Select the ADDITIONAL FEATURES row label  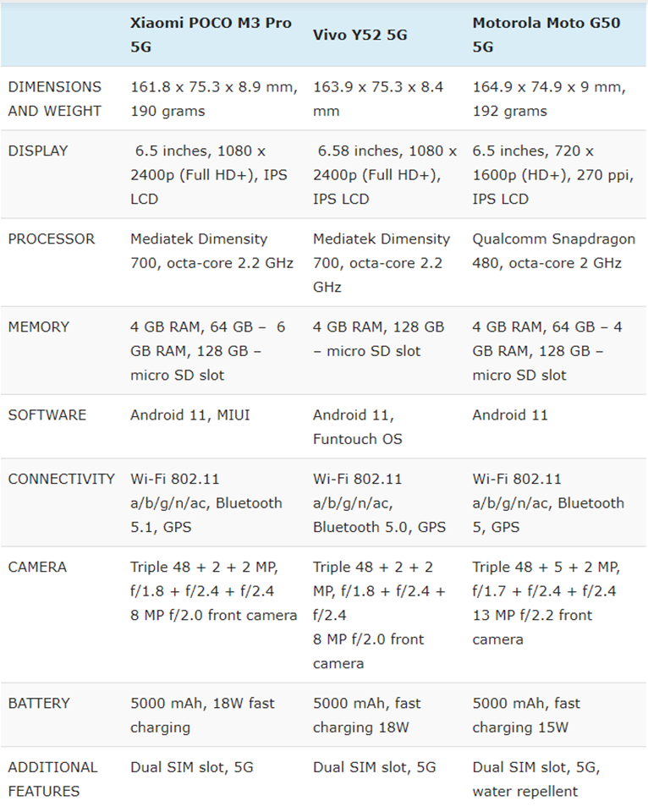(52, 779)
